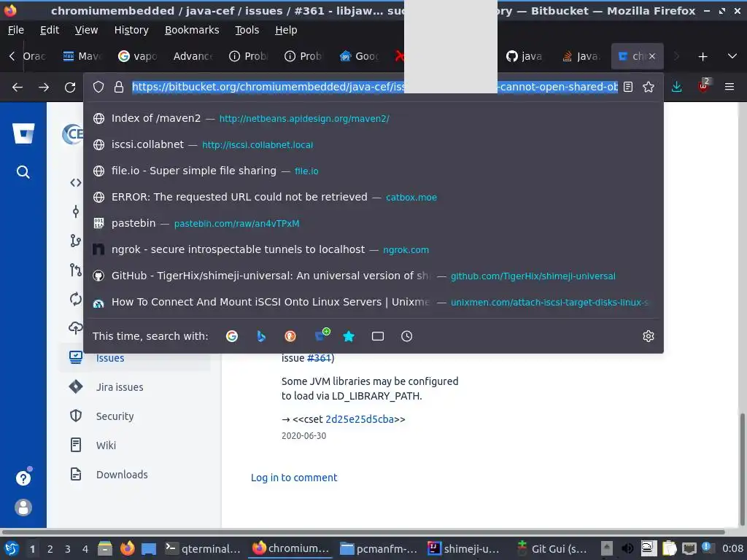
Task: Switch to the qterminal taskbar window
Action: (203, 548)
